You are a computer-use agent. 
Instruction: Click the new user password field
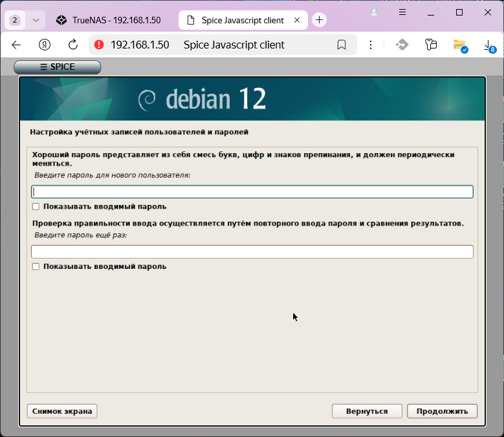click(252, 192)
